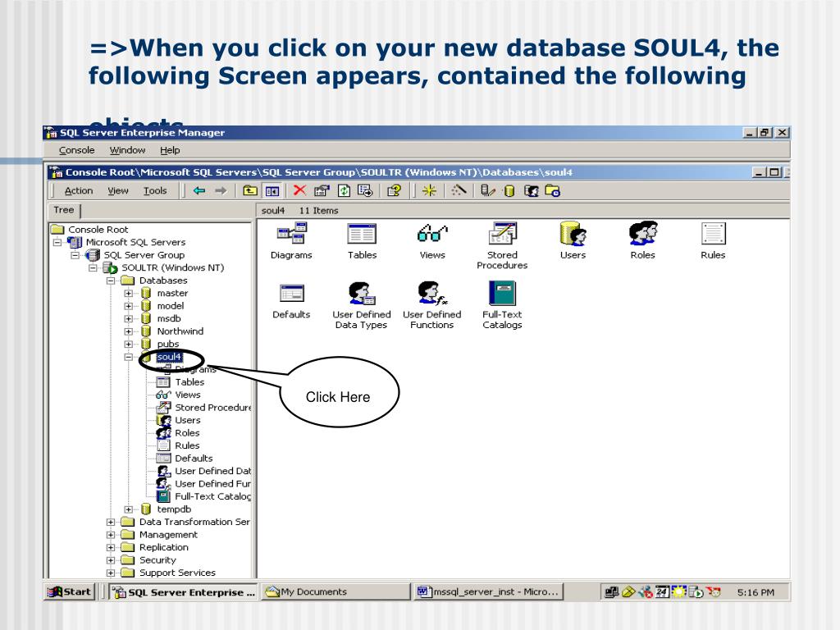Click the Export List toolbar icon

[365, 190]
